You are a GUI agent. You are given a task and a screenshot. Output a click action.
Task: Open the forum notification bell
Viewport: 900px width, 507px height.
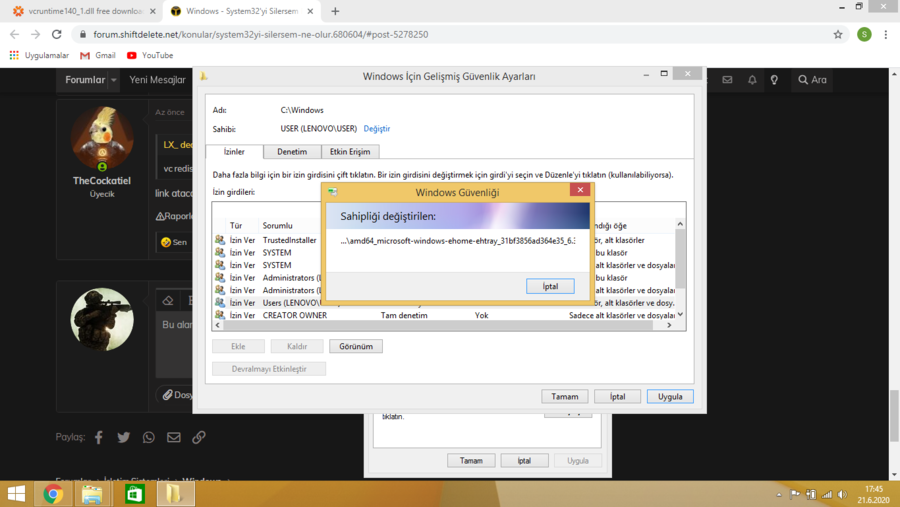752,80
